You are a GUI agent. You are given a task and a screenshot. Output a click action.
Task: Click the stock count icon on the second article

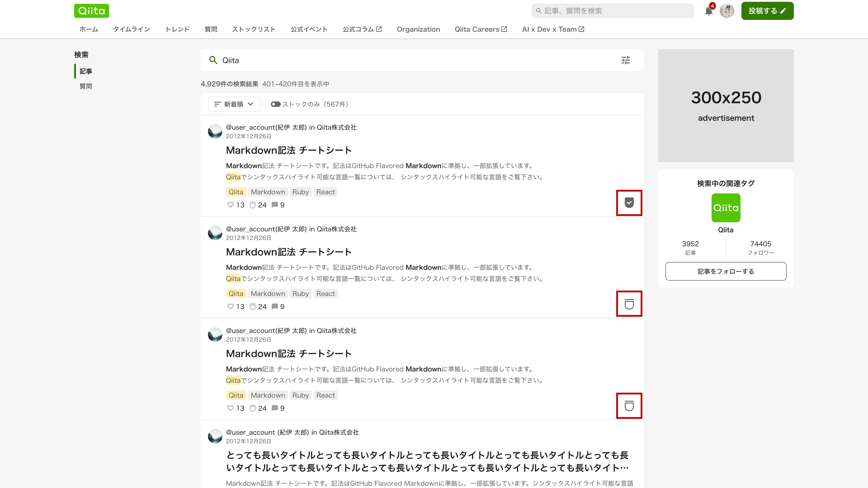(x=253, y=307)
